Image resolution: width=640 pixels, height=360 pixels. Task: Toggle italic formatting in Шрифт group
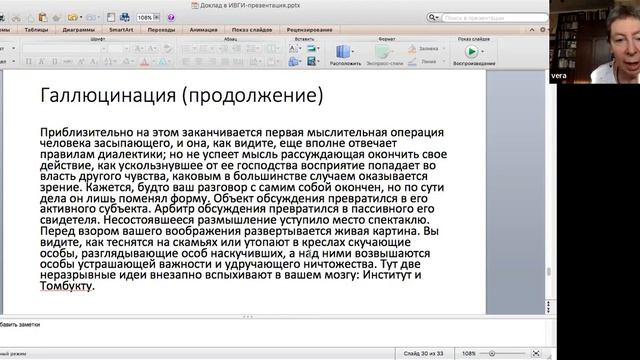pos(41,62)
